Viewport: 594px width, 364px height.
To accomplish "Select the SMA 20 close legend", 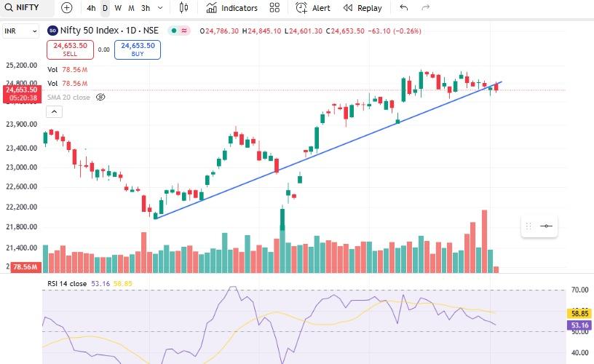I will pos(68,98).
